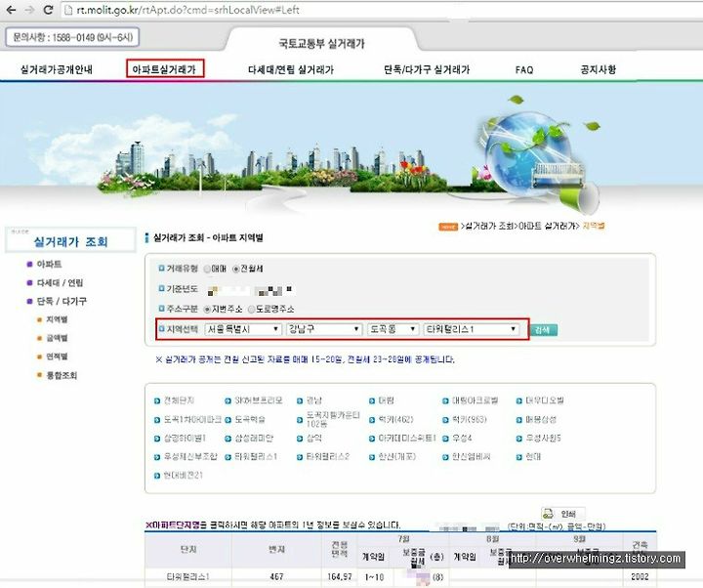Select the 지번주소 radio button
Viewport: 703px width, 588px height.
pos(207,309)
